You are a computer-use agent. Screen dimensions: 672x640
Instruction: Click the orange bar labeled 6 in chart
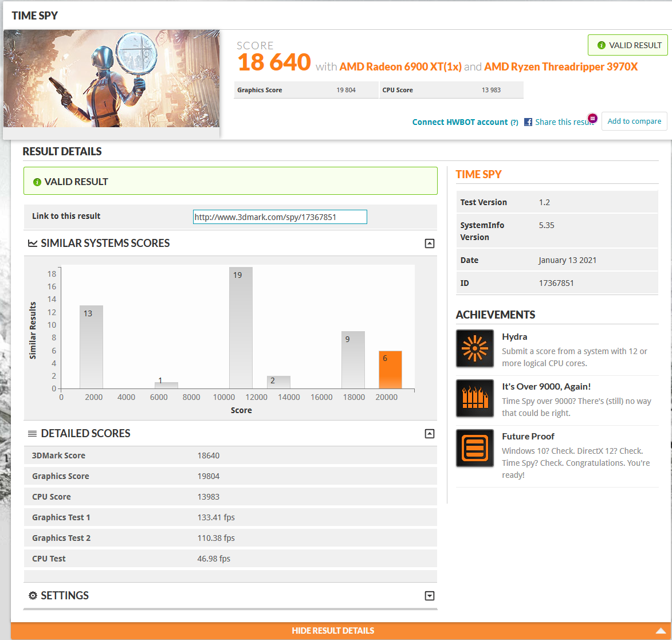(x=390, y=370)
